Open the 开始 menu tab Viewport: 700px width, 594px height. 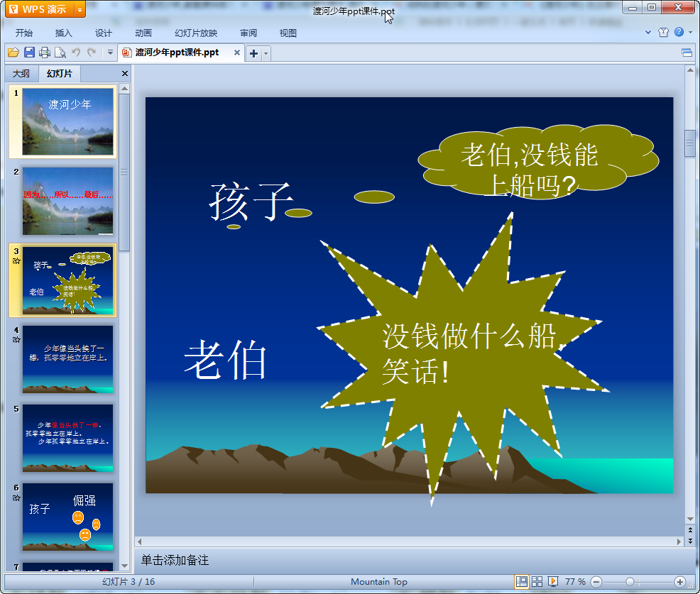(24, 33)
